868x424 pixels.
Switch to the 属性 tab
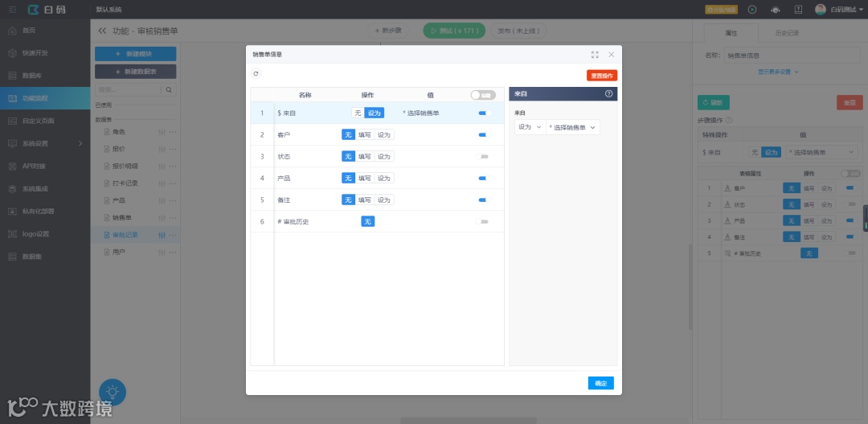pyautogui.click(x=731, y=33)
